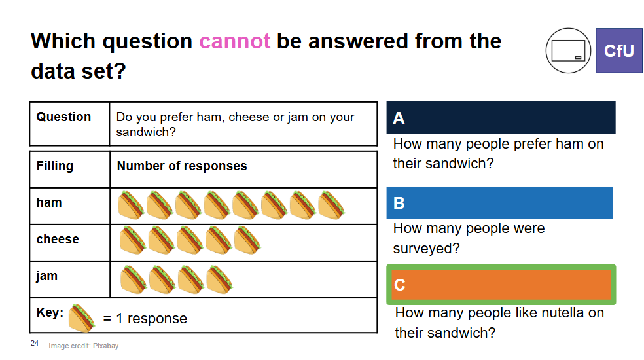Screen dimensions: 644x360
Task: Click the survey question text cell
Action: 243,124
